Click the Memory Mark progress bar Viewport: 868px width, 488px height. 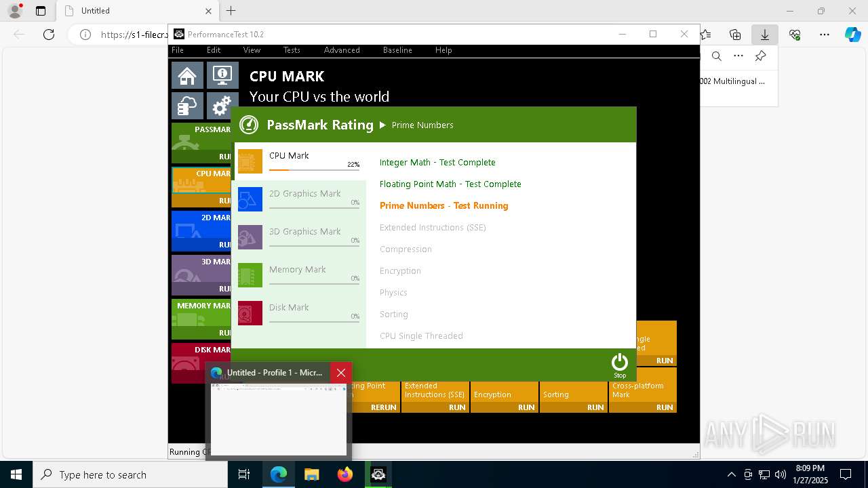click(314, 283)
